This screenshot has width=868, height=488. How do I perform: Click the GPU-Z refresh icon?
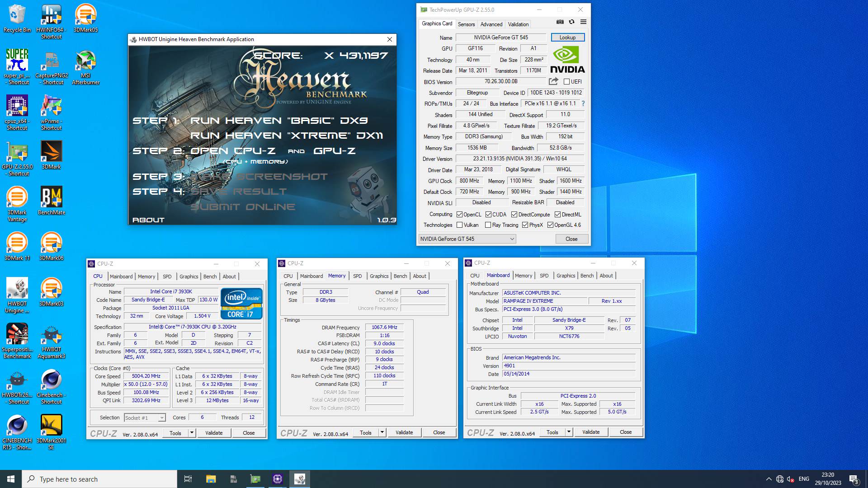pos(571,22)
